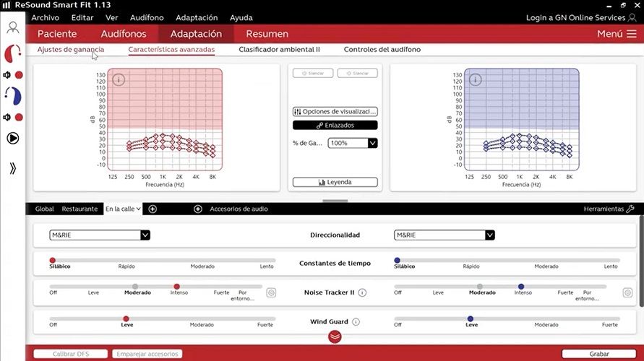Open Ajustes de ganancia subtab

point(71,49)
